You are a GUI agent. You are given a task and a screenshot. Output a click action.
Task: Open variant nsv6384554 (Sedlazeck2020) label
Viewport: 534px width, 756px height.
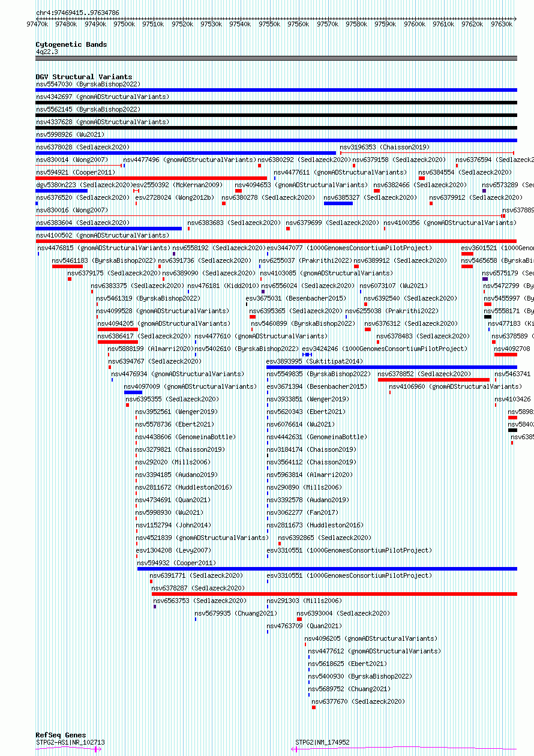(x=465, y=172)
